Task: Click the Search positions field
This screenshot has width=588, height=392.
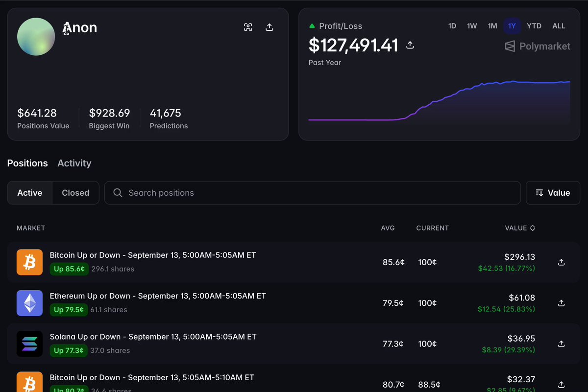Action: coord(313,193)
